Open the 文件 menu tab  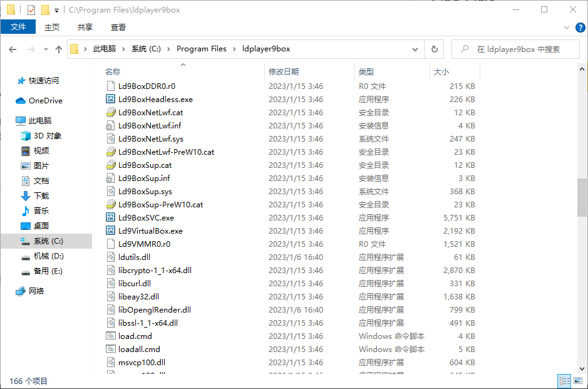click(18, 28)
